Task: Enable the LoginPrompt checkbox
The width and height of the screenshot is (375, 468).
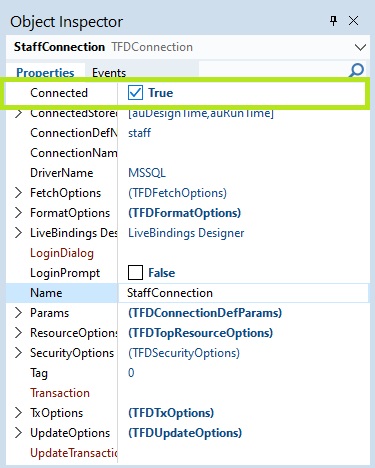Action: [135, 273]
